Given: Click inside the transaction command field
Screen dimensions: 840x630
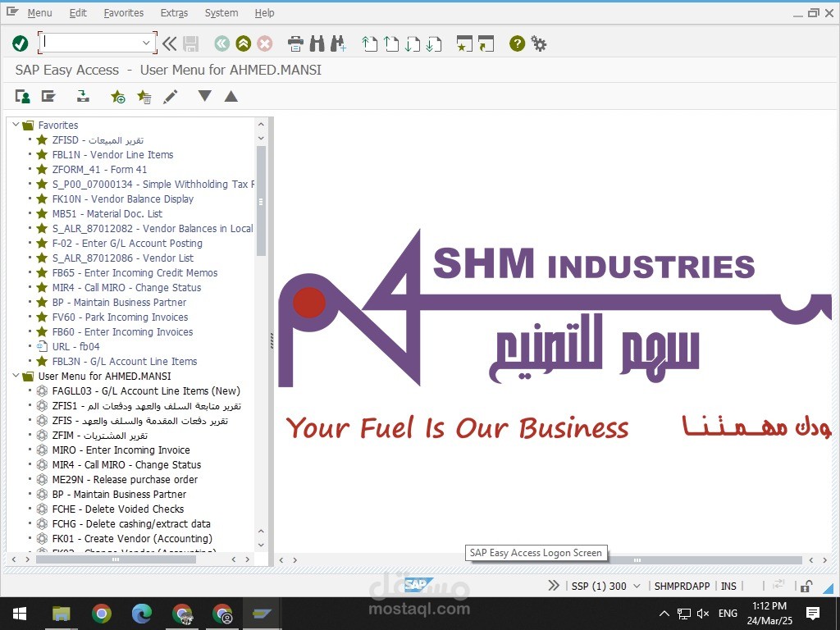Looking at the screenshot, I should coord(90,43).
